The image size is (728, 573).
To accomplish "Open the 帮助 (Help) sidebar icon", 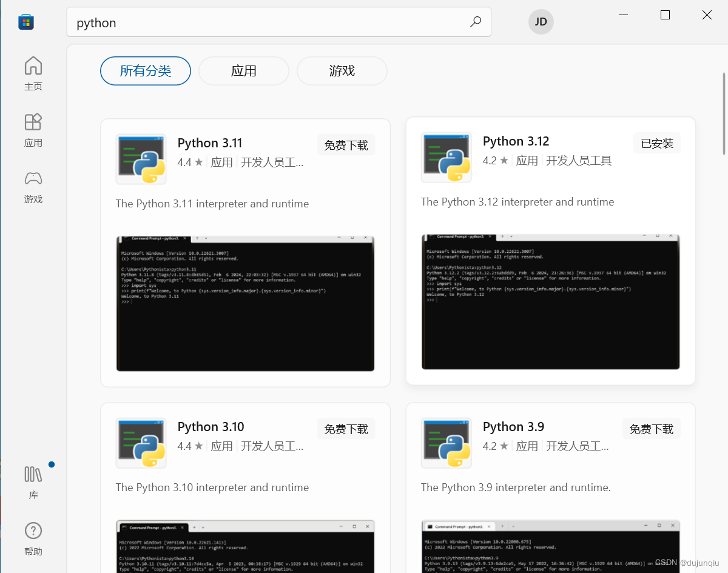I will (x=33, y=538).
